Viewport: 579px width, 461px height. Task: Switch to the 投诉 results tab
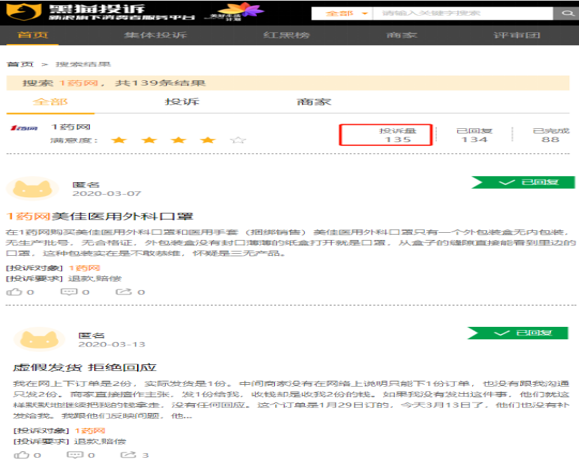point(182,102)
